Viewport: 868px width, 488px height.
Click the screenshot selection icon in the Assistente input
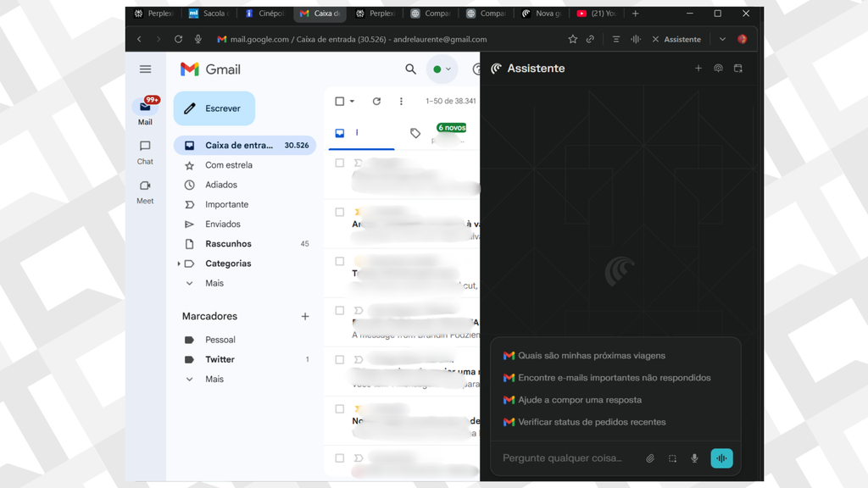[x=672, y=458]
